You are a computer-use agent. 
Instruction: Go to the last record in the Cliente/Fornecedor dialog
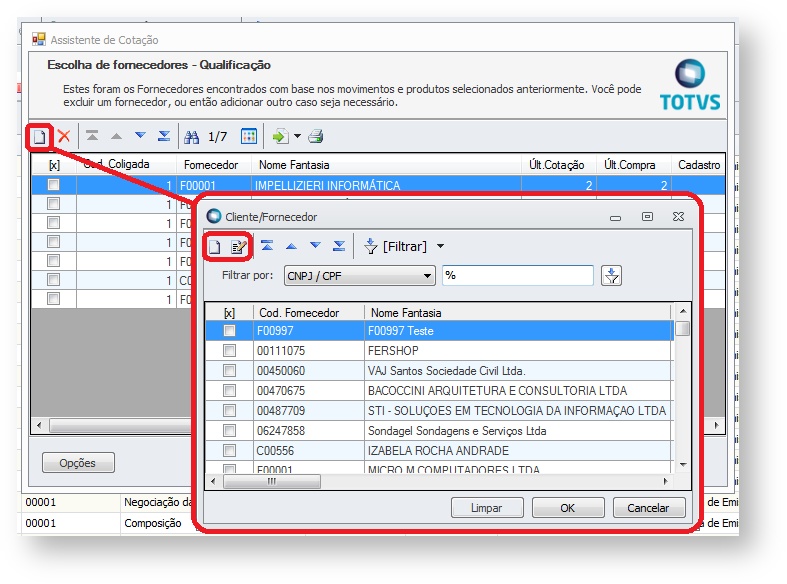339,246
